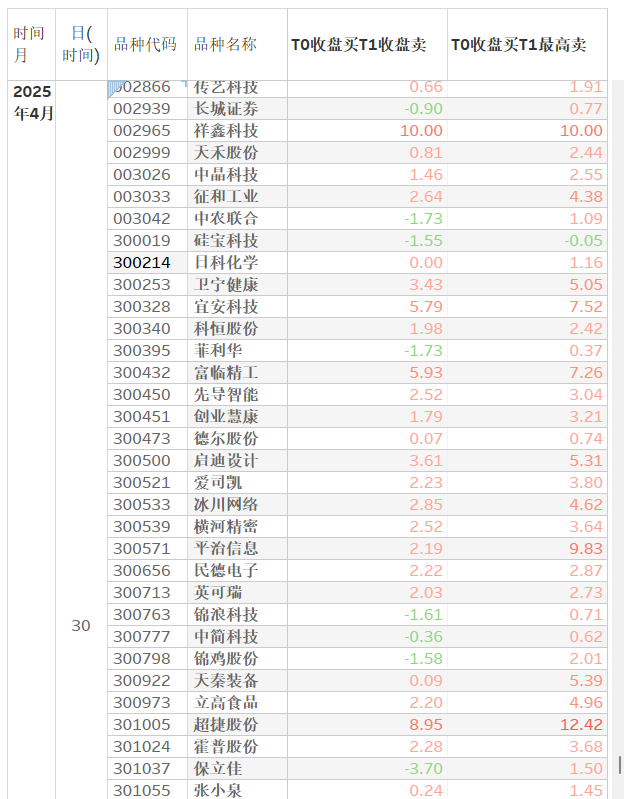Click stock name 富临精工
Image resolution: width=624 pixels, height=799 pixels.
click(x=226, y=372)
